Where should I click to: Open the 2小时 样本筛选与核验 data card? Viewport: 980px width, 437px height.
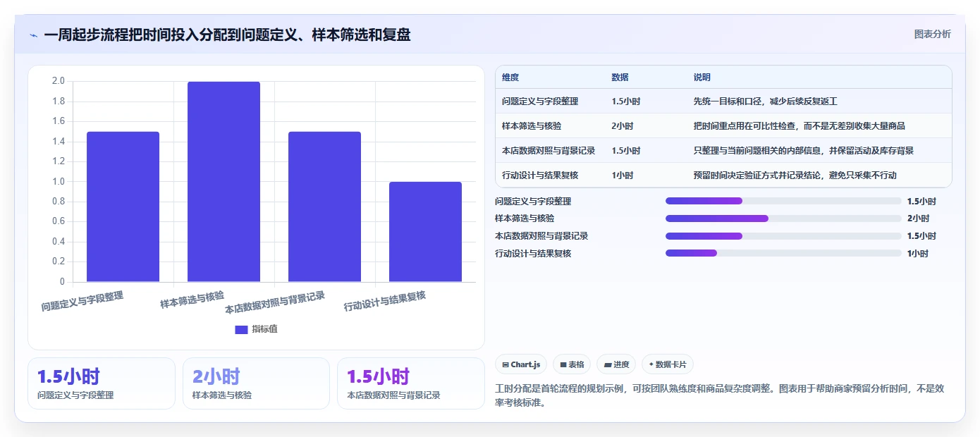click(256, 383)
